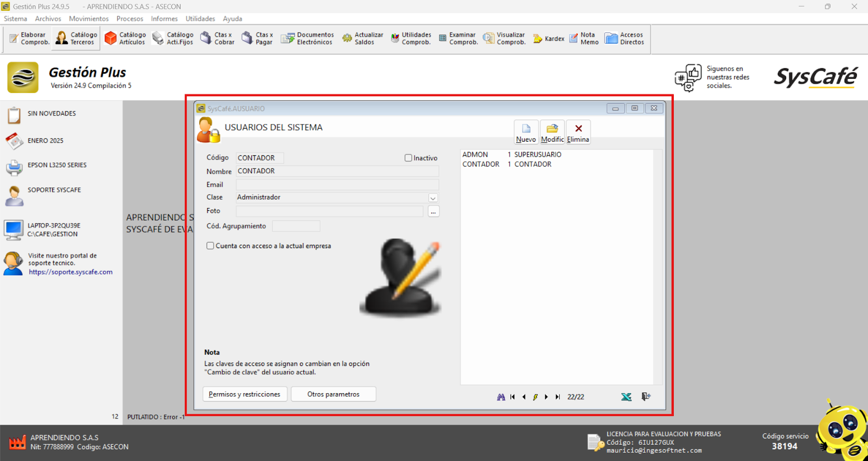The height and width of the screenshot is (461, 868).
Task: Expand the Clase dropdown
Action: pos(433,198)
